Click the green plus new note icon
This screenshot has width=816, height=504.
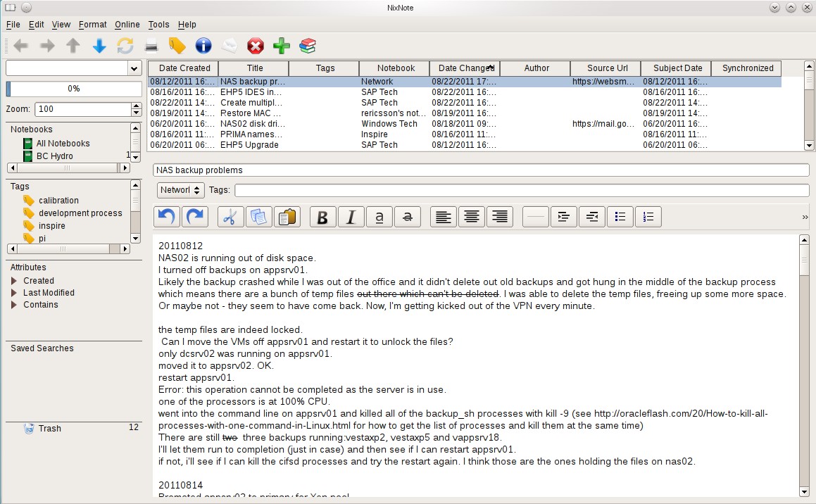click(x=282, y=46)
